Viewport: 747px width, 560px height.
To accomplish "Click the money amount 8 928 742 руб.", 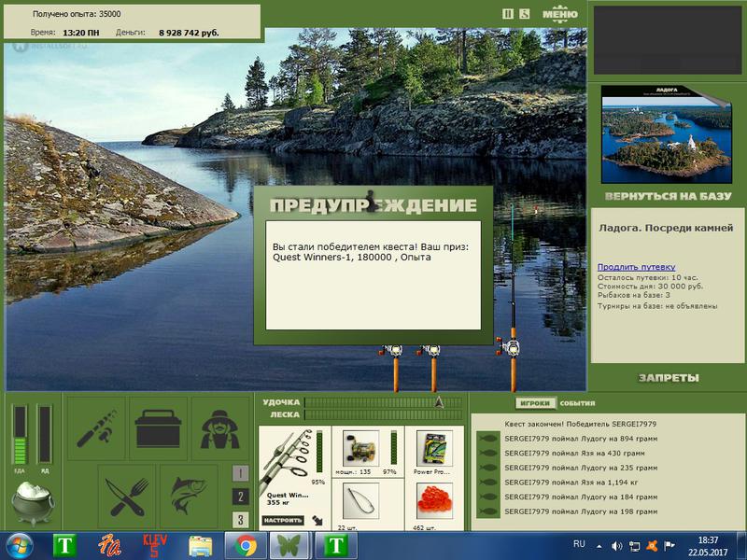I will tap(189, 33).
